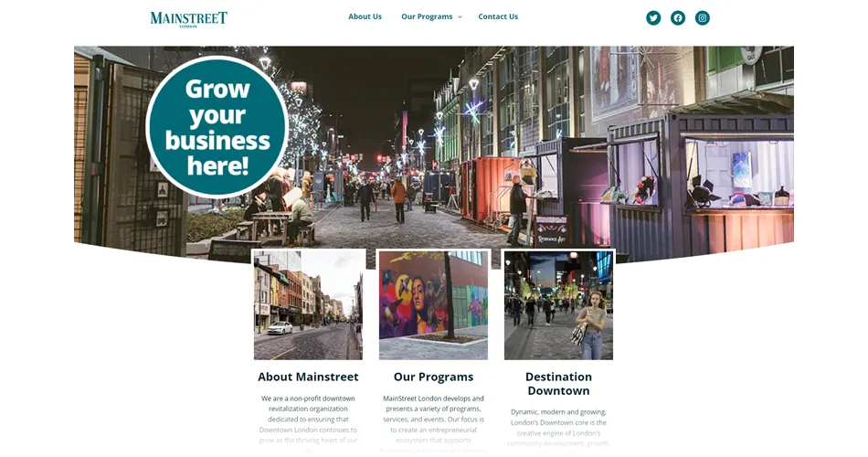Click the Grow your business here circle
This screenshot has height=457, width=868.
coord(217,127)
